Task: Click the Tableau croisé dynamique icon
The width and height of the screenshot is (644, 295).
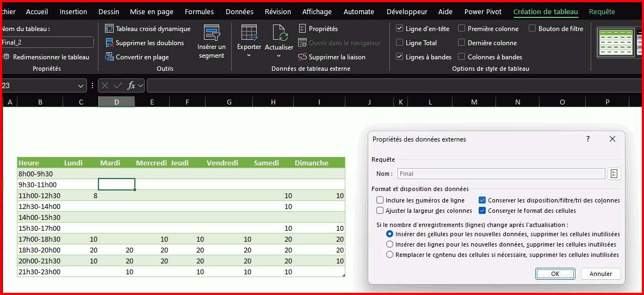Action: (109, 29)
